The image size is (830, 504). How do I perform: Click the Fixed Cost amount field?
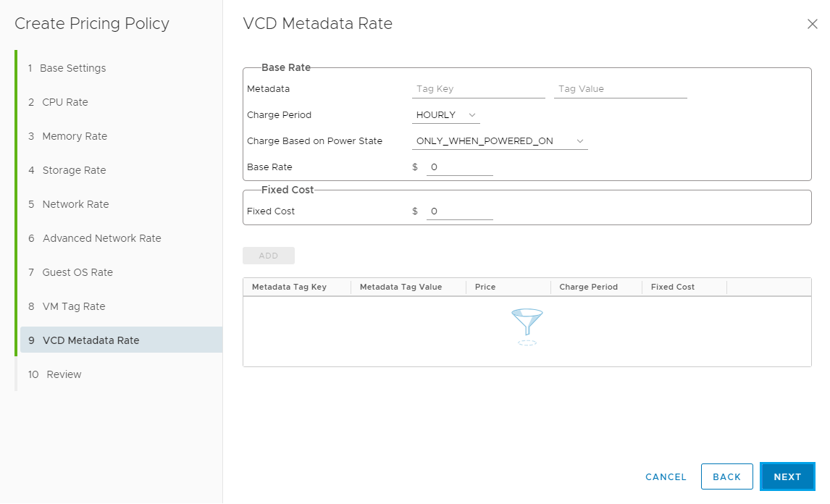459,211
